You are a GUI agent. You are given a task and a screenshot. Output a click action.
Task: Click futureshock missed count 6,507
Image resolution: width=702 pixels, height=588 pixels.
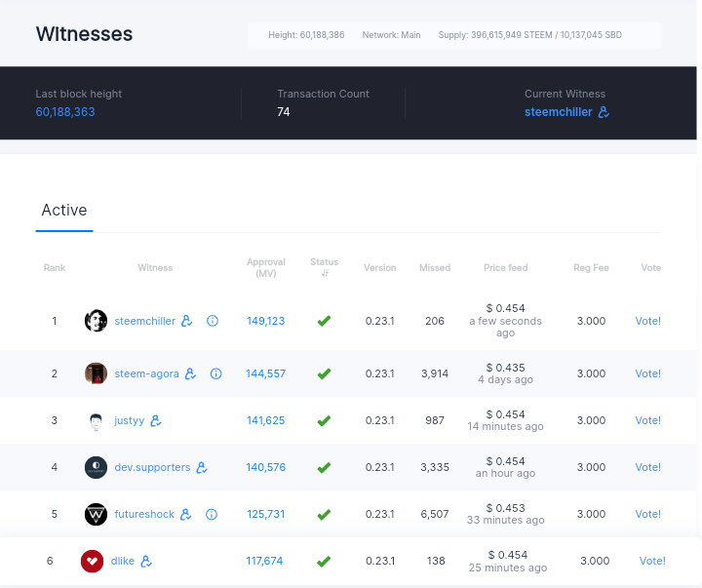pyautogui.click(x=435, y=514)
